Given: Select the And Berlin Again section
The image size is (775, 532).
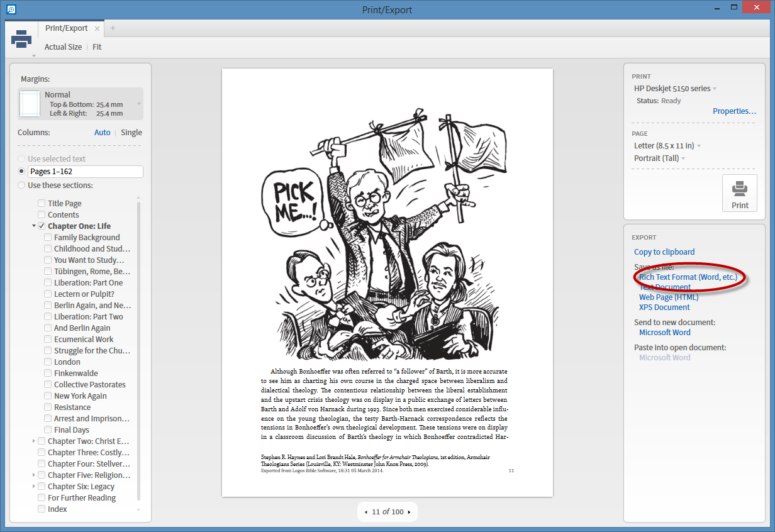Looking at the screenshot, I should point(82,328).
